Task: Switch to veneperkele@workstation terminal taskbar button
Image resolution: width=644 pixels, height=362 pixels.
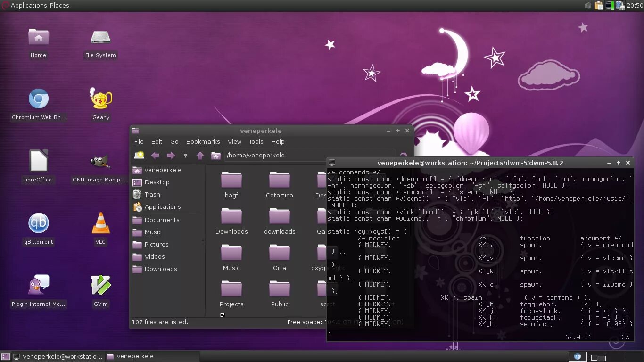Action: (58, 356)
